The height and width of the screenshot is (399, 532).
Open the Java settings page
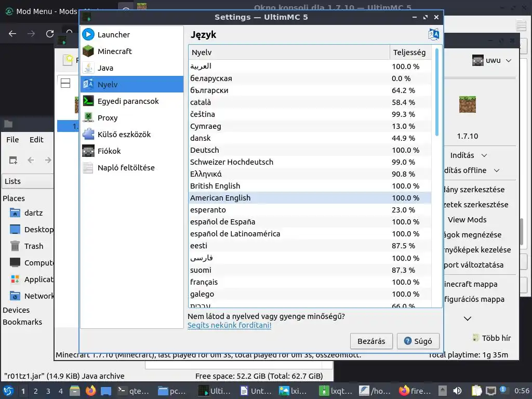click(x=131, y=68)
